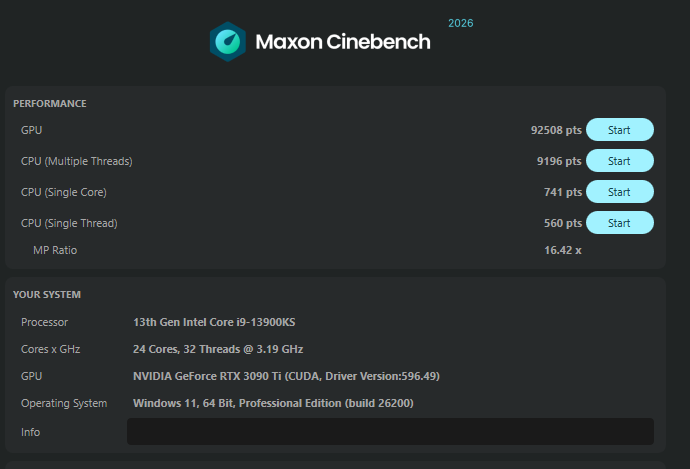Viewport: 690px width, 469px height.
Task: Select the GPU score 92508 pts
Action: click(556, 130)
